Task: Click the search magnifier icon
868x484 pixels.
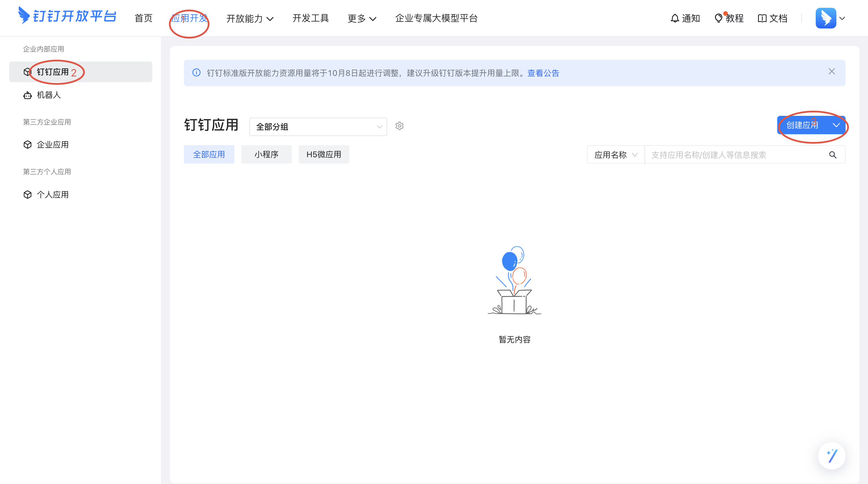Action: point(833,155)
